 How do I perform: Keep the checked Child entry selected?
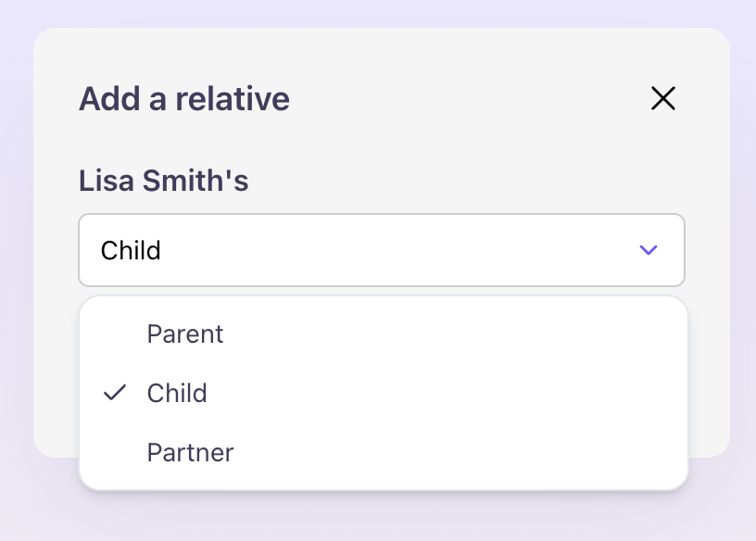tap(177, 393)
